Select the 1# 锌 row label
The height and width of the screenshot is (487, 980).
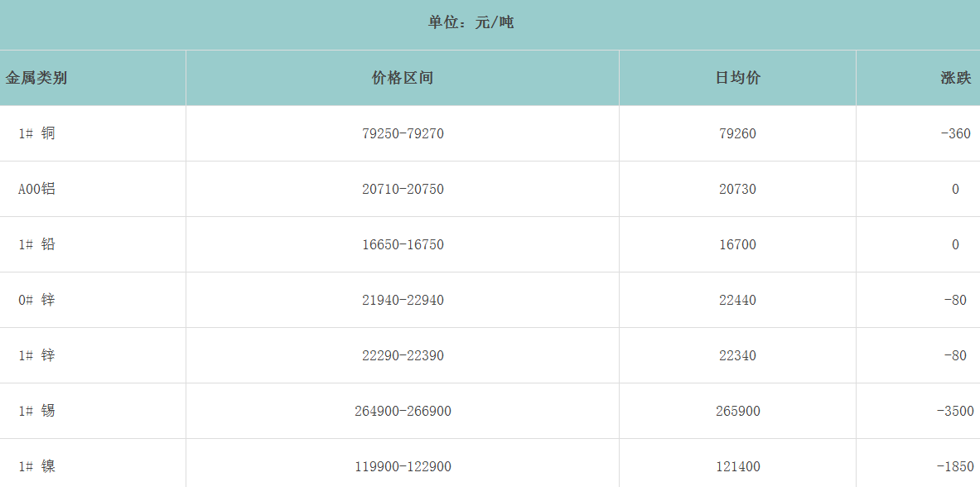[x=36, y=355]
